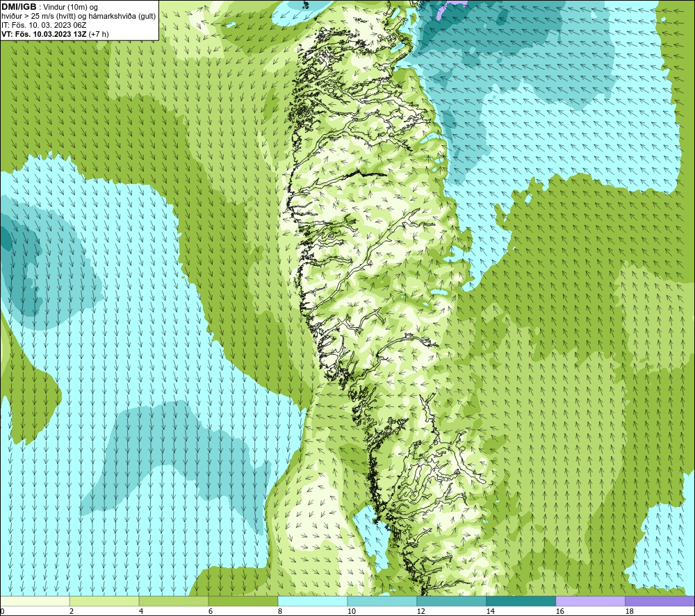Viewport: 695px width, 616px height.
Task: Click the 2–4 m/s light green swatch
Action: 104,601
